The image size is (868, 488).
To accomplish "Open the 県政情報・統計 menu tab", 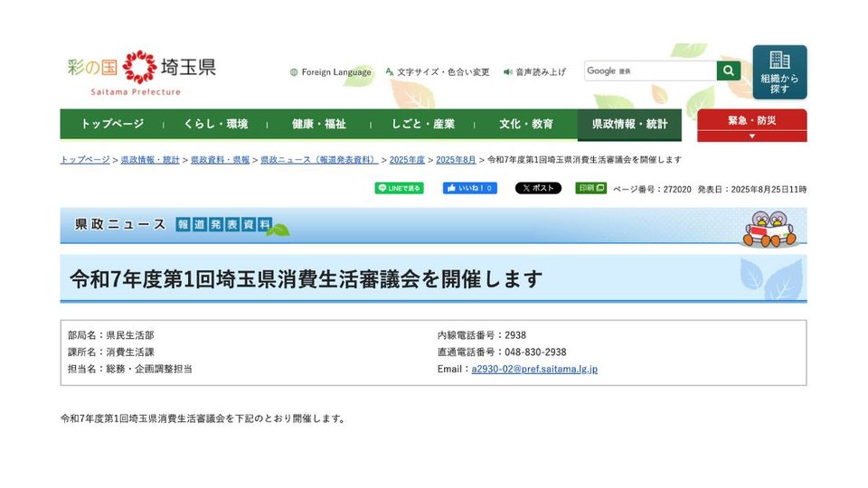I will click(629, 125).
